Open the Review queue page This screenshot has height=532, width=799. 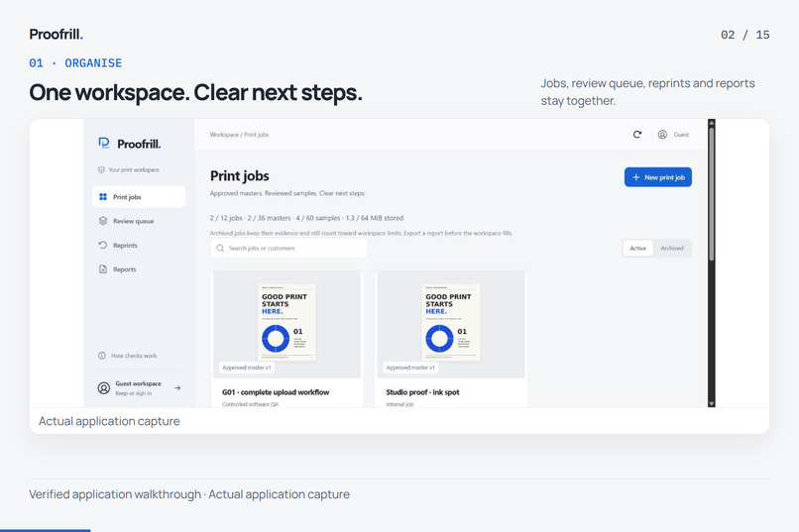pyautogui.click(x=139, y=221)
